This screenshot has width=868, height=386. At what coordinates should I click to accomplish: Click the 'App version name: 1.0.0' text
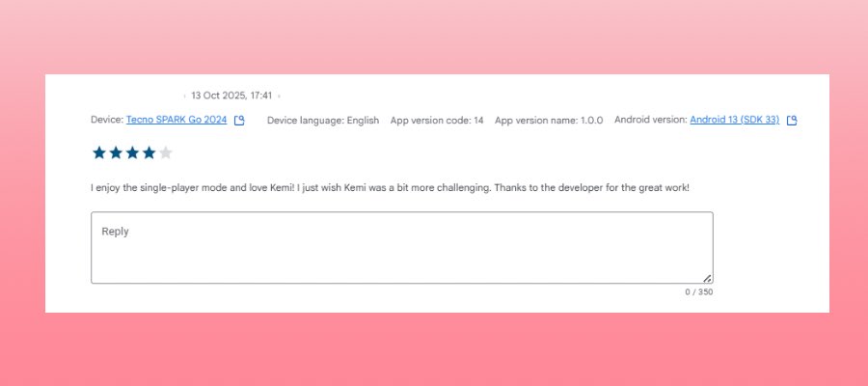(x=549, y=121)
